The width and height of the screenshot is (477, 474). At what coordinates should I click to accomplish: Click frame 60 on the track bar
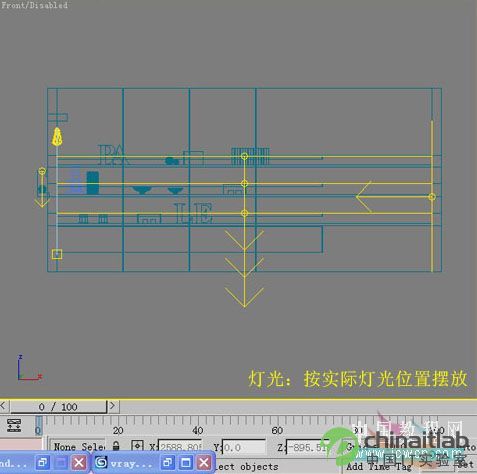277,430
